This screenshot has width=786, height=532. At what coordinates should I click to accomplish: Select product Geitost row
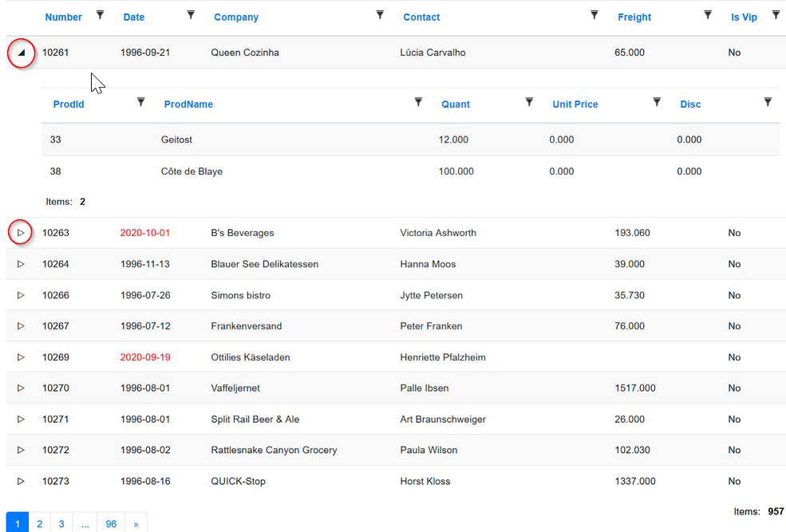(410, 140)
